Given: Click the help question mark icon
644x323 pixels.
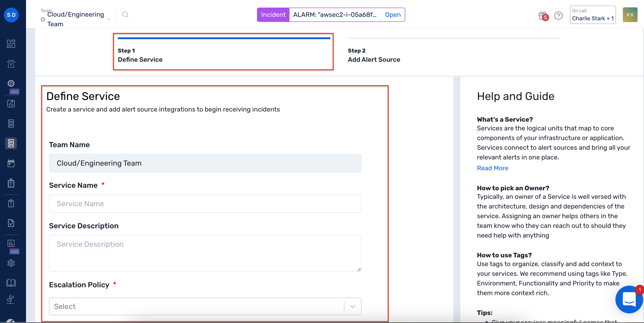Looking at the screenshot, I should pos(558,16).
